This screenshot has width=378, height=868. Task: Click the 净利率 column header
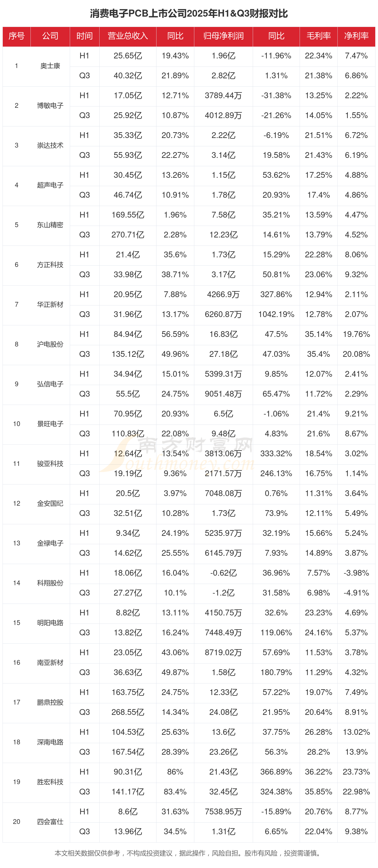click(x=356, y=36)
